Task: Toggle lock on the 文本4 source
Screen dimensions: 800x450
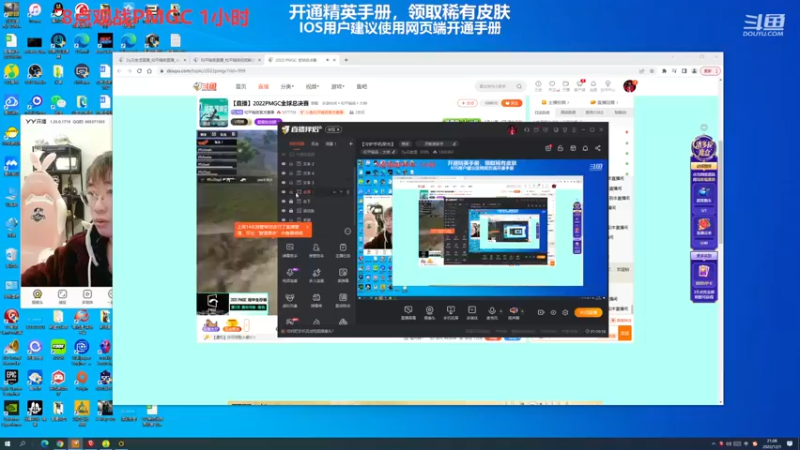Action: tap(291, 173)
